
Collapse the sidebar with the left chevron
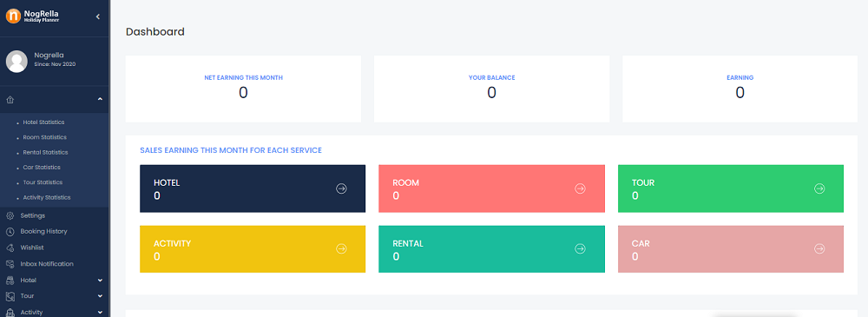pyautogui.click(x=97, y=17)
